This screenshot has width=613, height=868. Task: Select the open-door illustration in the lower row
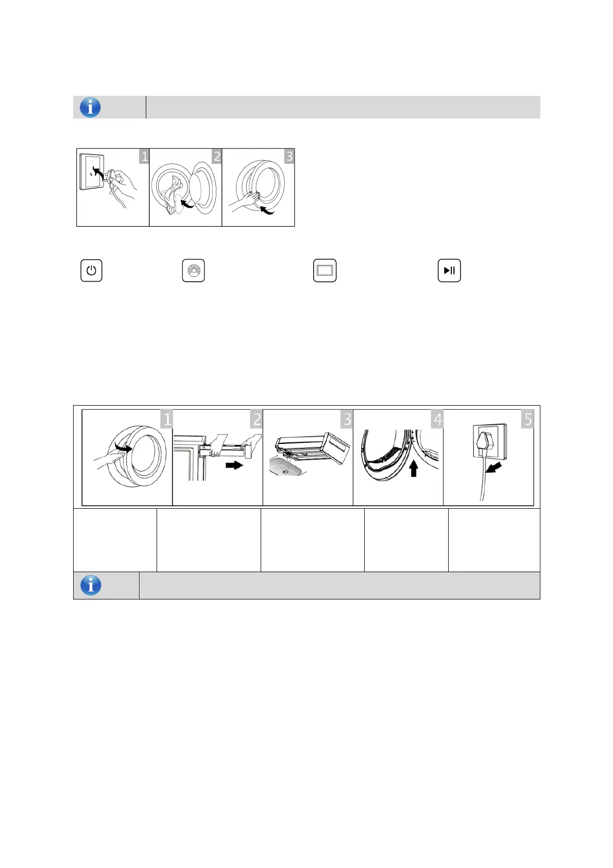(x=127, y=458)
